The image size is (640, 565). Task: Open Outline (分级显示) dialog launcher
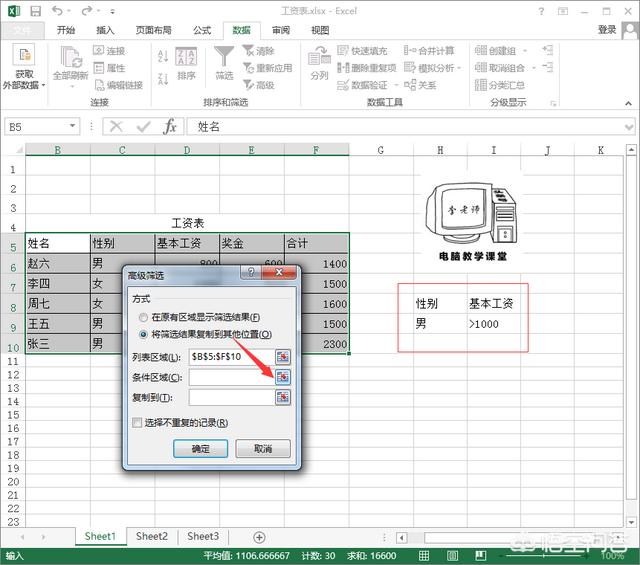click(x=553, y=103)
